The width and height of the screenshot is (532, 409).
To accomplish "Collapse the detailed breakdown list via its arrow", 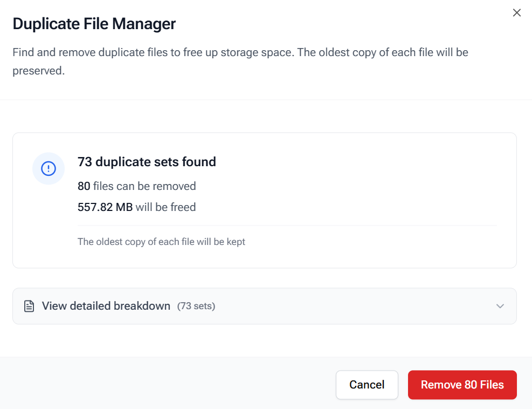I will [x=499, y=305].
